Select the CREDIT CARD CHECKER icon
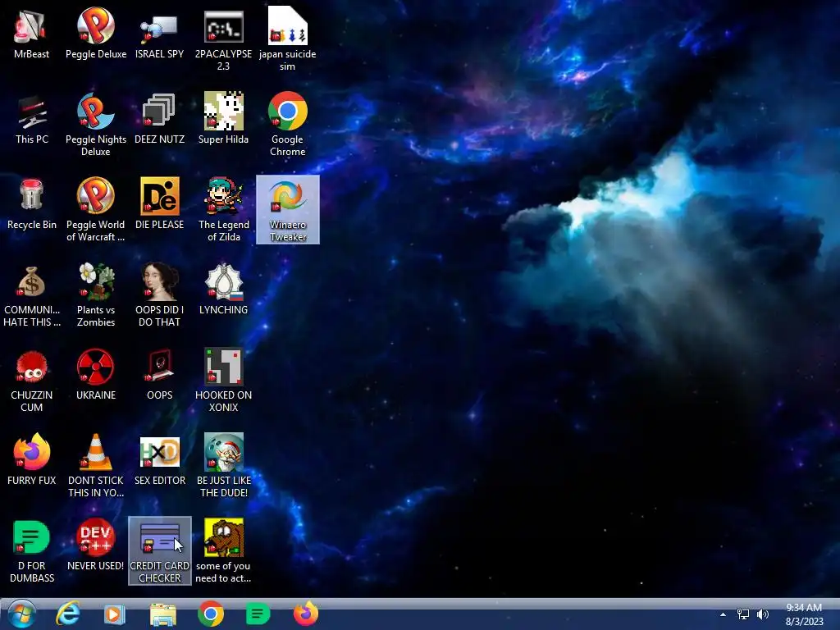 point(160,550)
